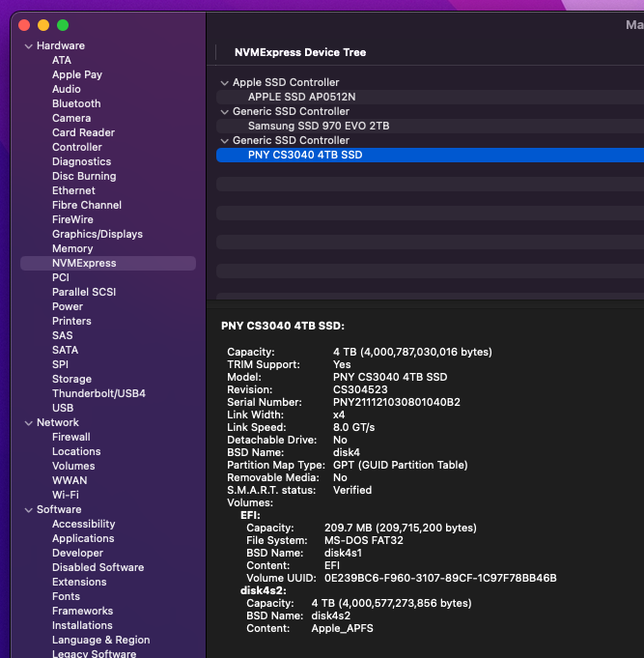The width and height of the screenshot is (644, 658).
Task: Select Parallel SCSI entry
Action: click(84, 292)
